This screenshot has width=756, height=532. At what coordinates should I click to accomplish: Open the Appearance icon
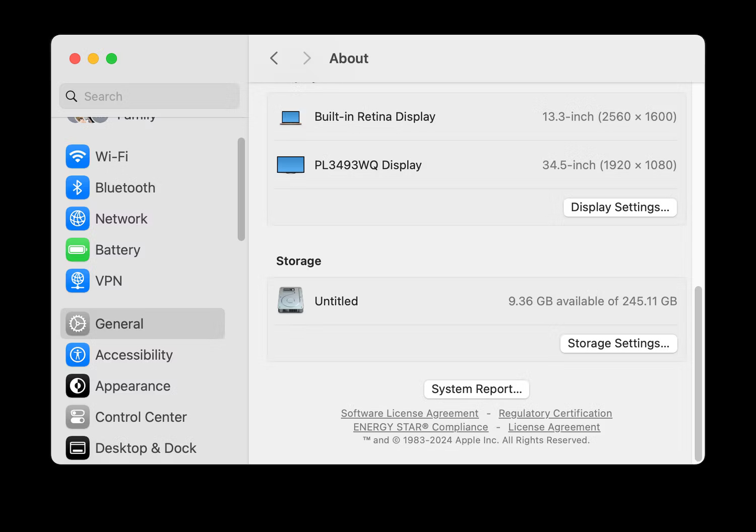tap(78, 386)
